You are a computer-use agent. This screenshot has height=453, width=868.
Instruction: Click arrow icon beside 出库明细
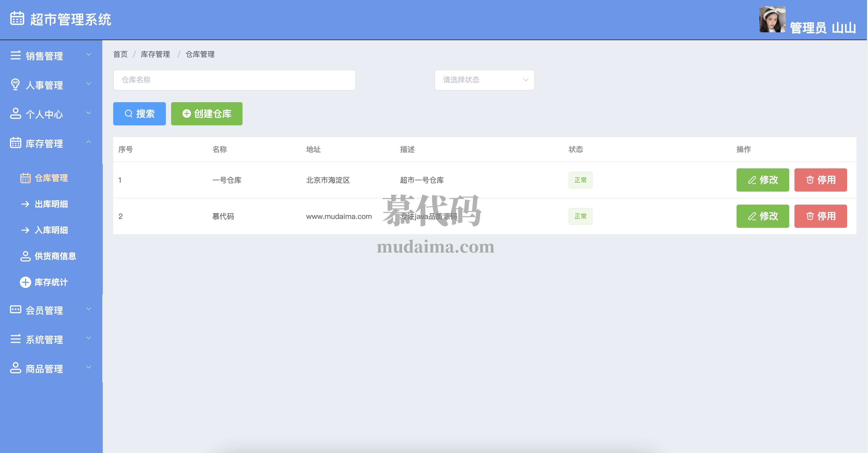[25, 204]
